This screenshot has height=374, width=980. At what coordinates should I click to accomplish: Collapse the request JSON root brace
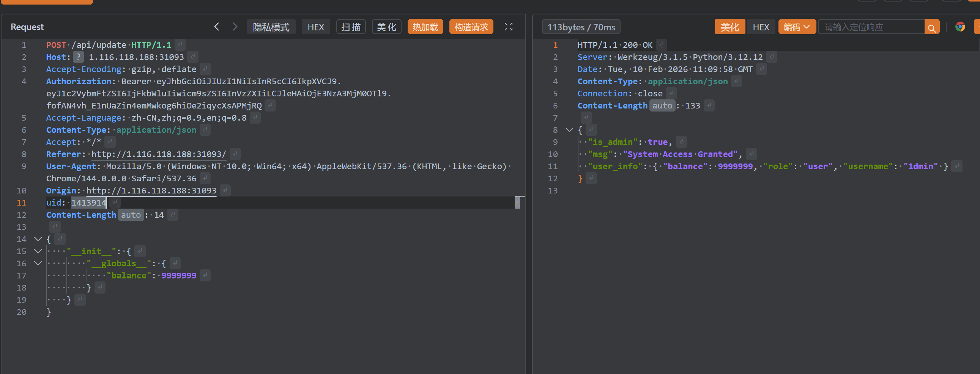(x=38, y=239)
